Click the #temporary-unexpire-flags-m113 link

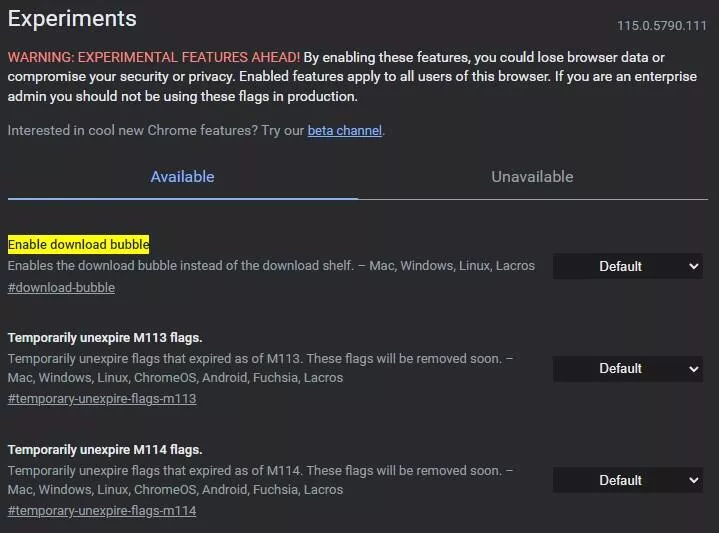pyautogui.click(x=102, y=399)
